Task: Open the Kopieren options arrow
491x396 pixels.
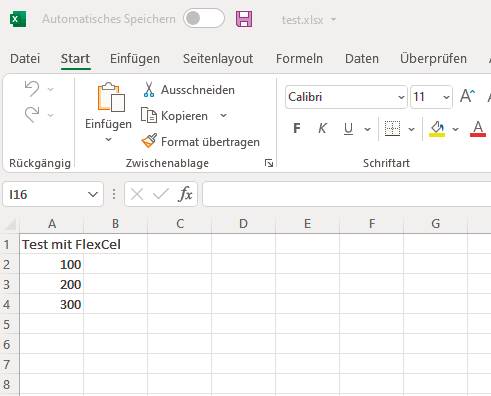Action: coord(223,116)
